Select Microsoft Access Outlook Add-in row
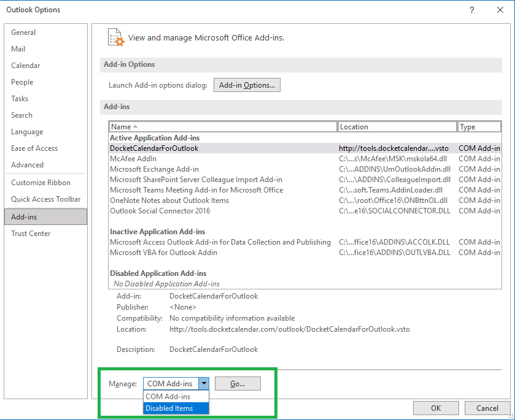Image resolution: width=515 pixels, height=420 pixels. [305, 242]
